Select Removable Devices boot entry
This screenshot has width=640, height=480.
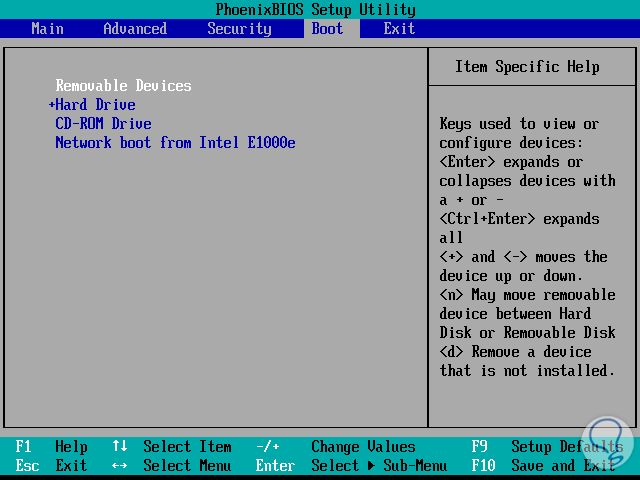tap(123, 86)
